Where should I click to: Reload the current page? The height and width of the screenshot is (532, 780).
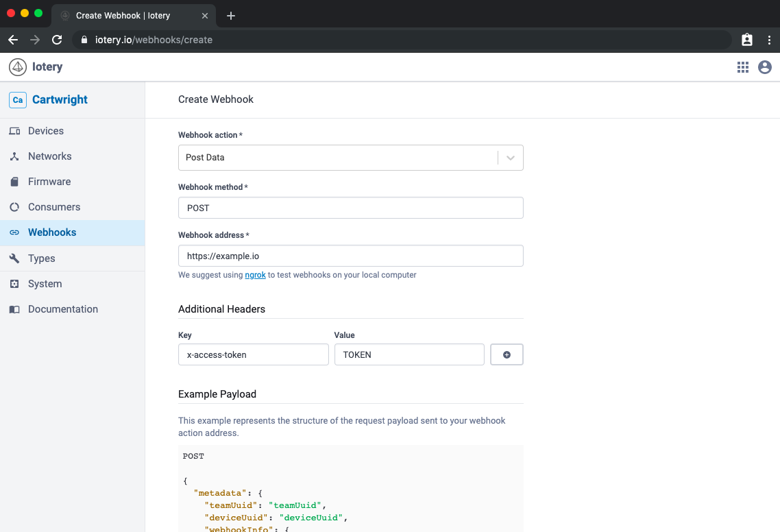point(57,40)
